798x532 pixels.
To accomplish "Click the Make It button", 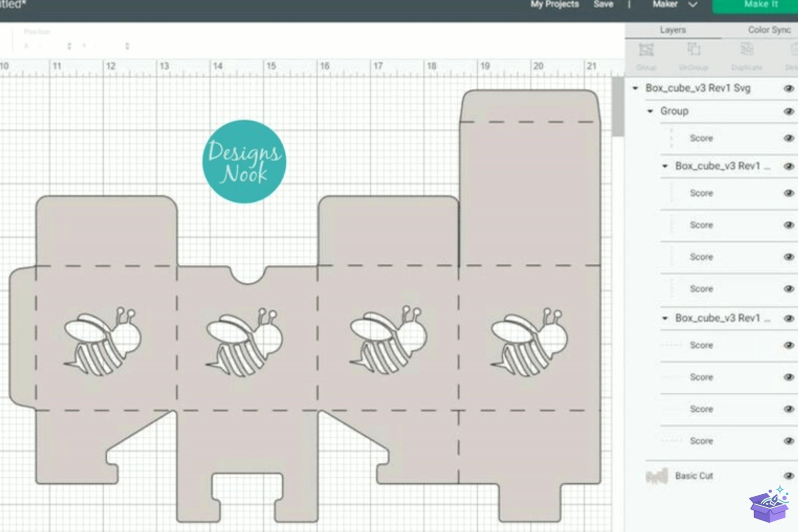I will click(761, 5).
